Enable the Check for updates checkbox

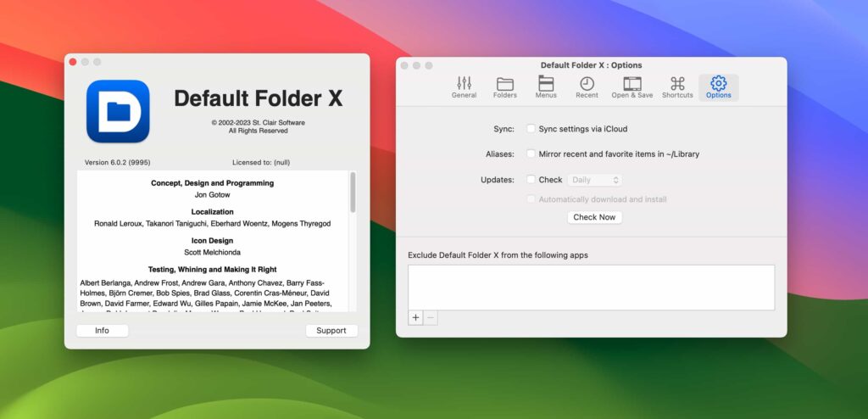click(x=531, y=180)
